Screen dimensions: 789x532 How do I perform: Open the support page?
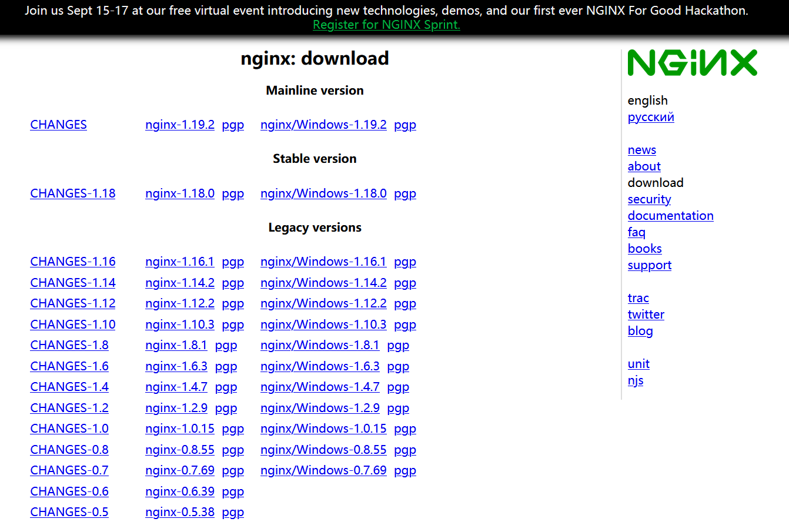click(650, 265)
